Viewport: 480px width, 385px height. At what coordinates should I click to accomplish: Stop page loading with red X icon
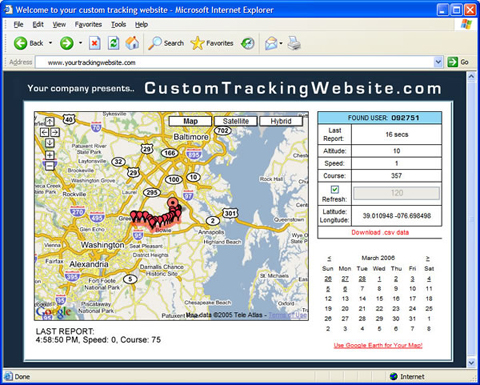pos(95,43)
